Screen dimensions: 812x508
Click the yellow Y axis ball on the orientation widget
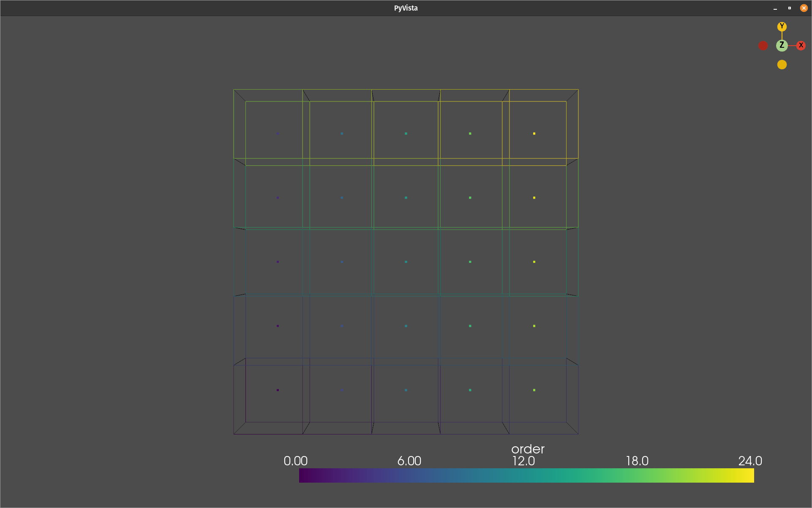(782, 26)
